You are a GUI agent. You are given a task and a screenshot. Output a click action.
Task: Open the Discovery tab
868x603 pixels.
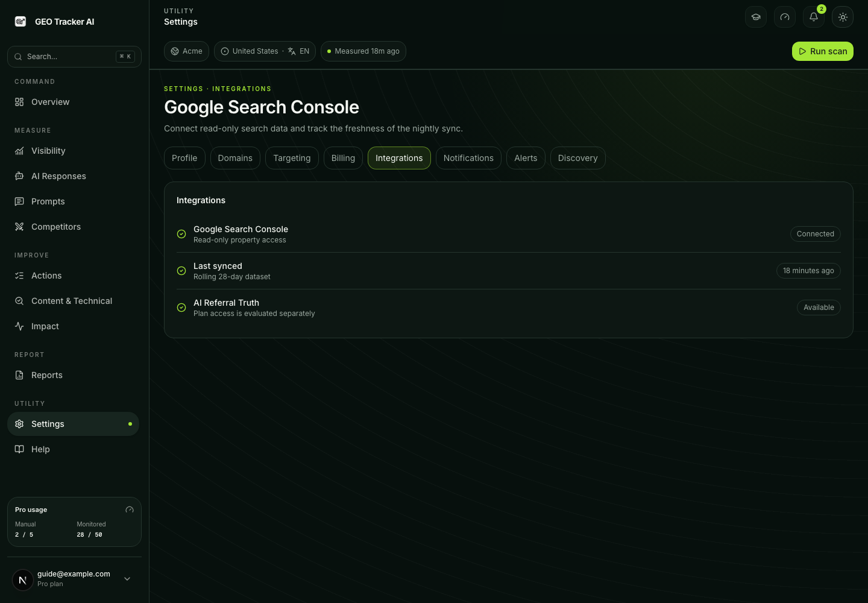point(577,158)
